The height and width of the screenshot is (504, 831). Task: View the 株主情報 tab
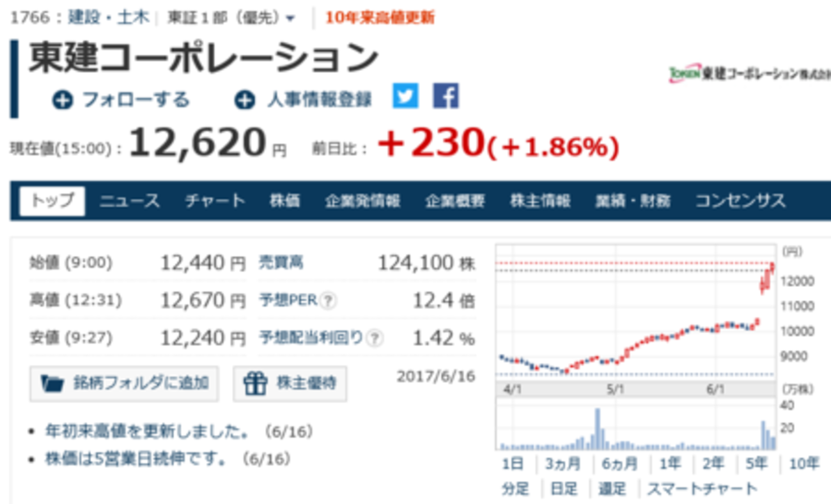coord(540,201)
